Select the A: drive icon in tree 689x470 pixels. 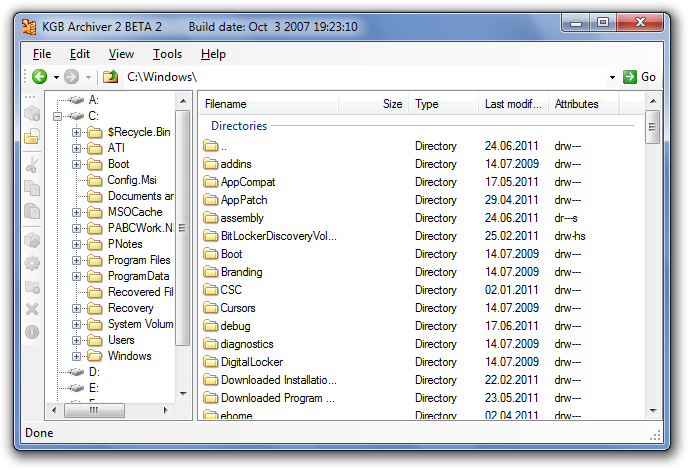(x=76, y=100)
